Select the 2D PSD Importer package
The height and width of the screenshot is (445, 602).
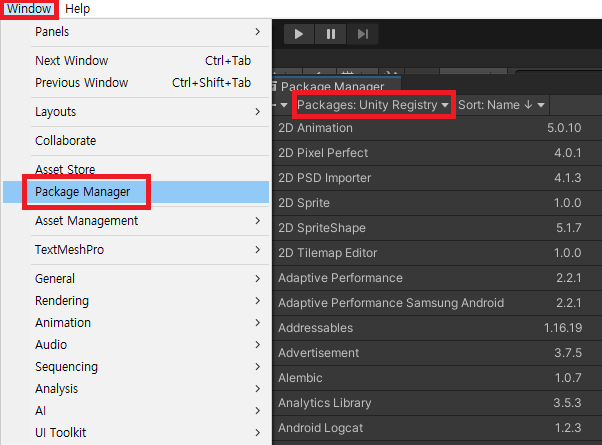(x=437, y=178)
